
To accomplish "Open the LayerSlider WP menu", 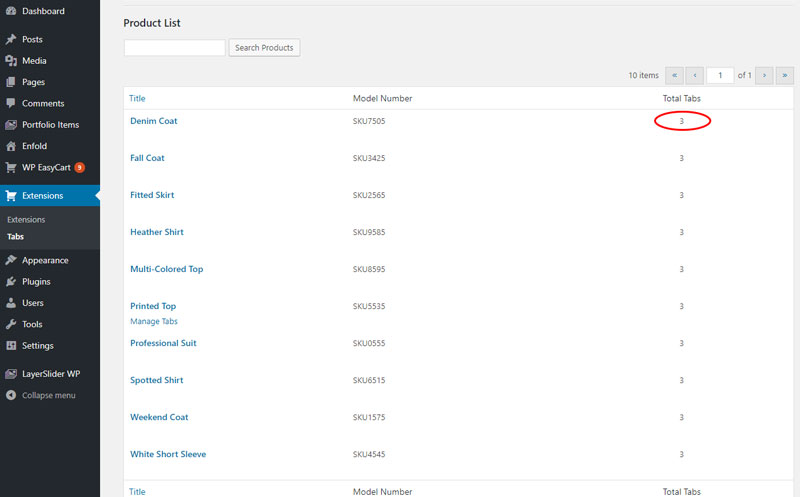I will (x=50, y=374).
